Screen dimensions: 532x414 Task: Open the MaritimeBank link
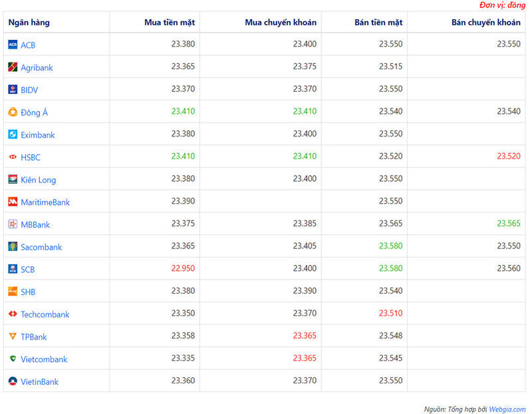pos(45,202)
